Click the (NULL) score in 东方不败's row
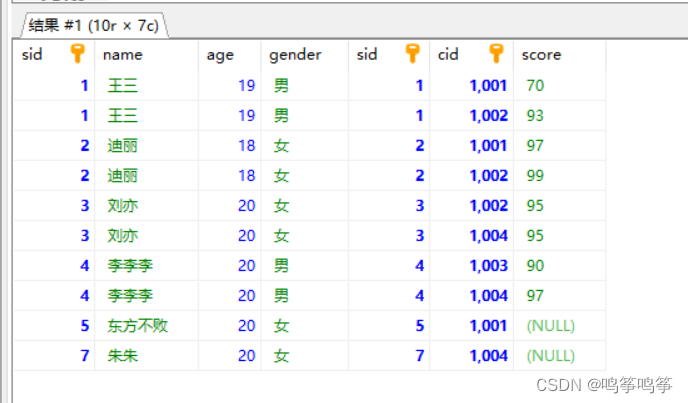Viewport: 688px width, 403px height. [550, 326]
